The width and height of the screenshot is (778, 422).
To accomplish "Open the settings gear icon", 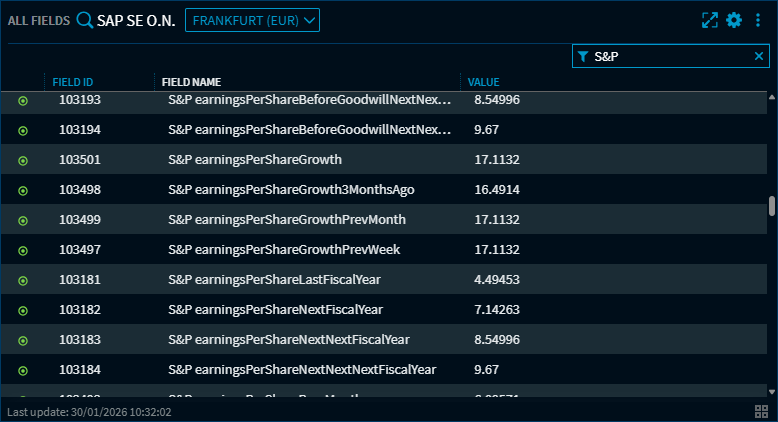I will [734, 20].
